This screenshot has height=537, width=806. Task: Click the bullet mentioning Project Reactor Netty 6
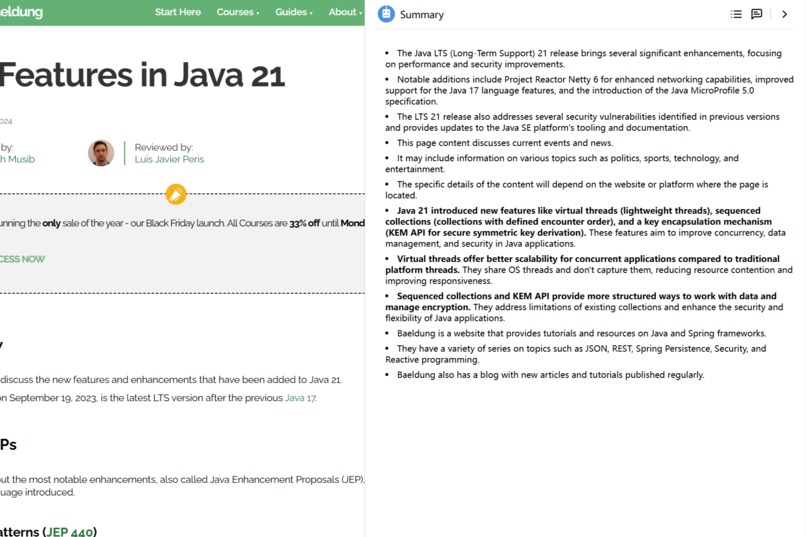tap(589, 90)
